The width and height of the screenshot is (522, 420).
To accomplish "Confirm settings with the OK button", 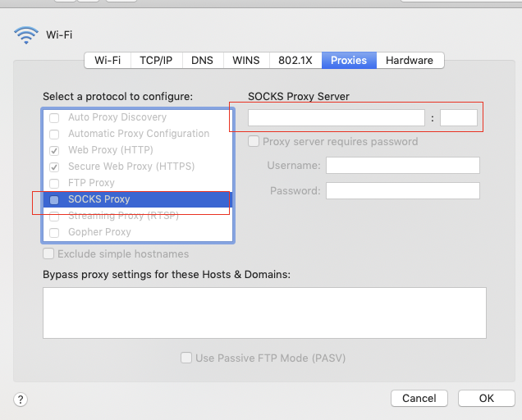I will click(487, 399).
